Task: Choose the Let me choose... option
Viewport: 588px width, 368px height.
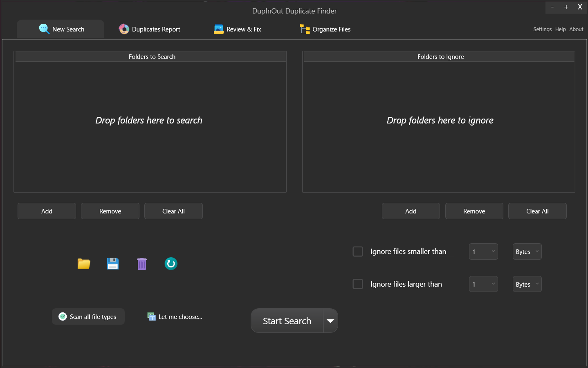Action: click(175, 316)
